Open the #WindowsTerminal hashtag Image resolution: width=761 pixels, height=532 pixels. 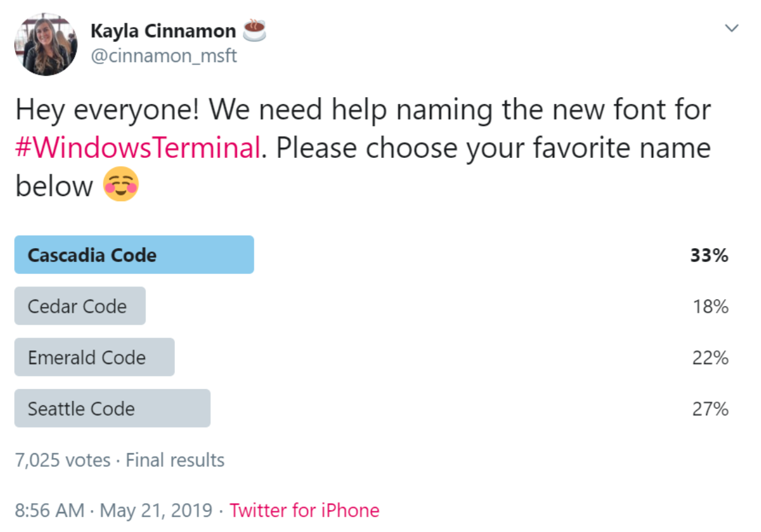pyautogui.click(x=137, y=149)
